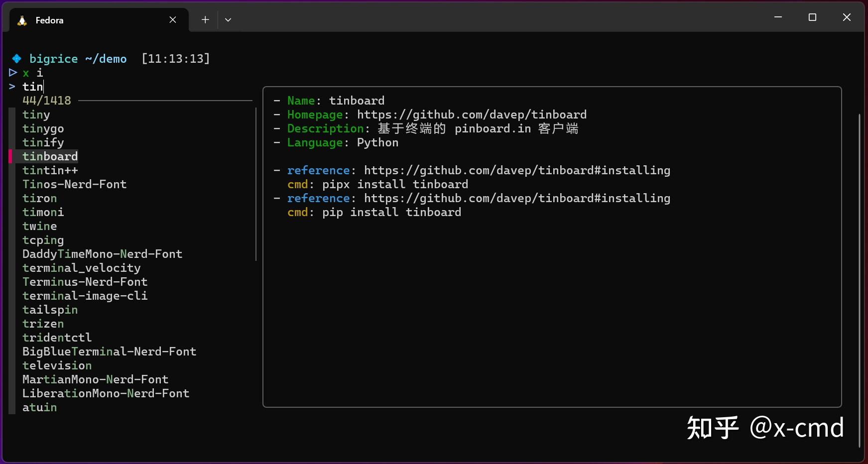This screenshot has width=868, height=464.
Task: Open the tab list dropdown chevron
Action: coord(228,19)
